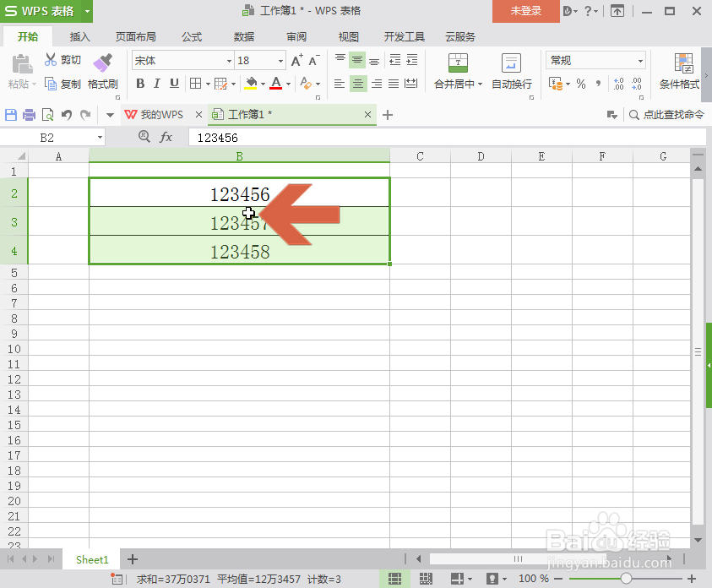Image resolution: width=712 pixels, height=588 pixels.
Task: Open quick access toolbar customize arrow
Action: click(110, 115)
